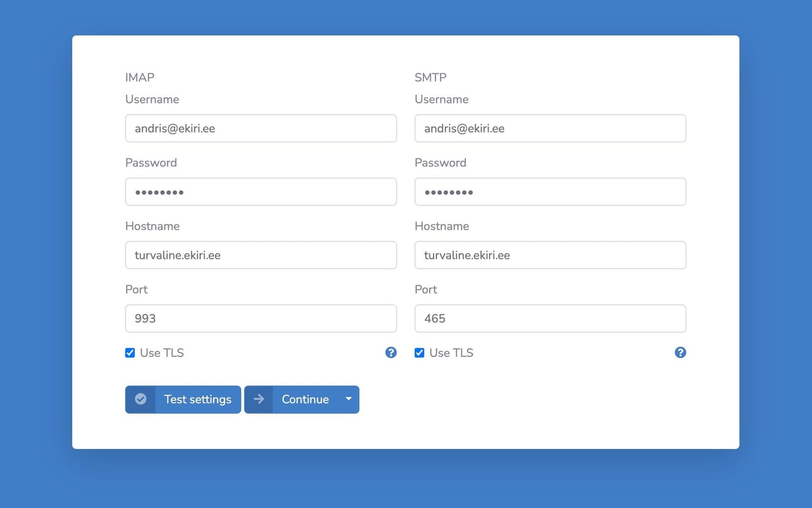
Task: Click the SMTP hostname turvaline.ekiri.ee field
Action: pyautogui.click(x=550, y=255)
